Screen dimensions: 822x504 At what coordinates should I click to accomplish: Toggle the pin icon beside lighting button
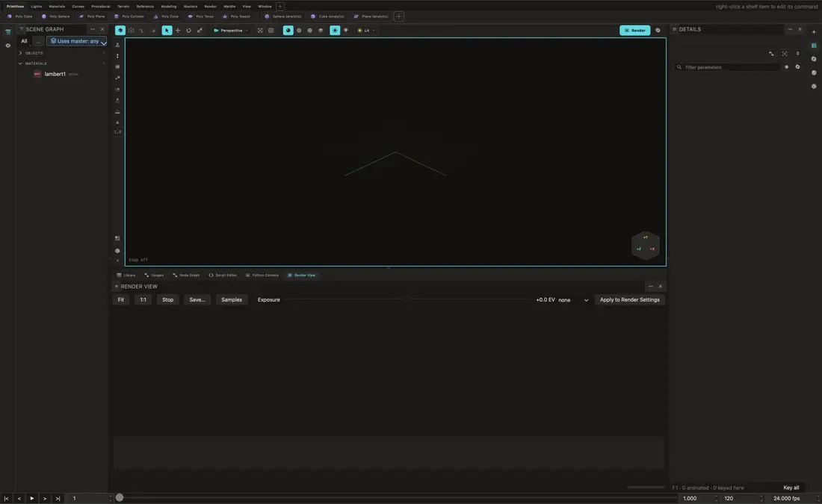(346, 31)
